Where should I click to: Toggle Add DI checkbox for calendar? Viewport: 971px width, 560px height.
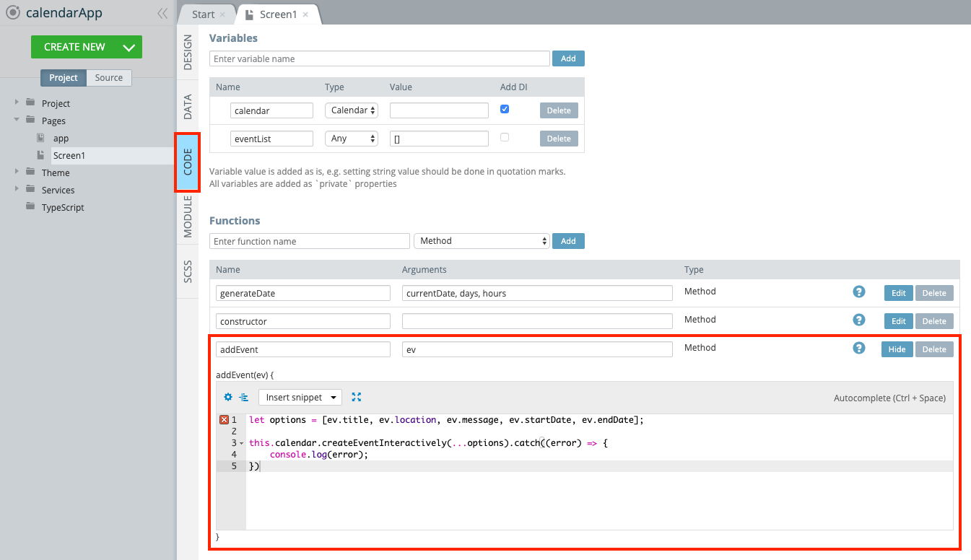pyautogui.click(x=505, y=109)
